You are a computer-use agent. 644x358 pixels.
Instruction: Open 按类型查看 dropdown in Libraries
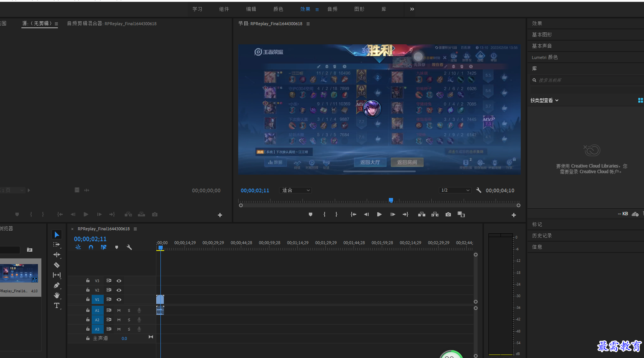click(544, 100)
